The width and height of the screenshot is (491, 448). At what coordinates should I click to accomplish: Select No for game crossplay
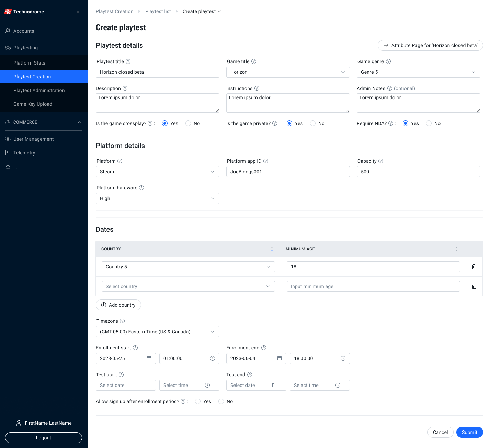tap(188, 123)
